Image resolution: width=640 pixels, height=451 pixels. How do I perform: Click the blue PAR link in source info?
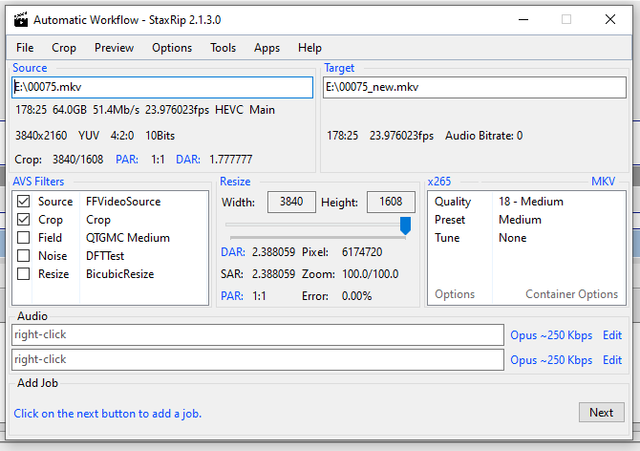(x=127, y=159)
